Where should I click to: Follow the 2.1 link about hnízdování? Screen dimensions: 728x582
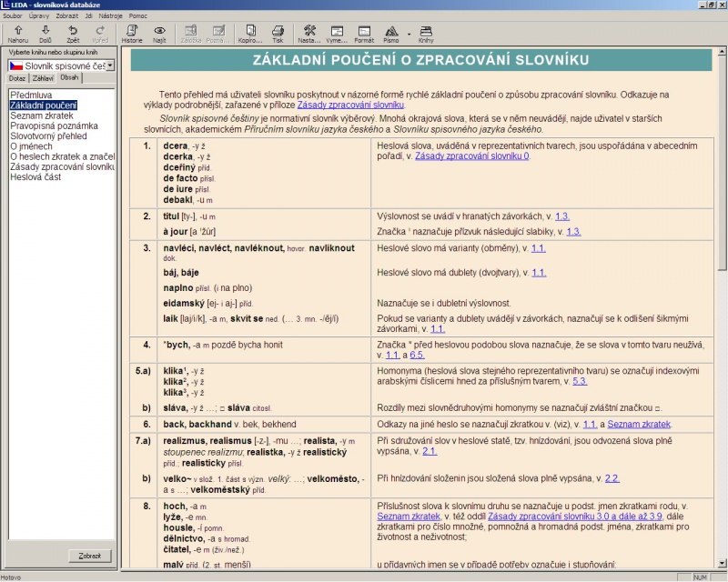pos(430,451)
